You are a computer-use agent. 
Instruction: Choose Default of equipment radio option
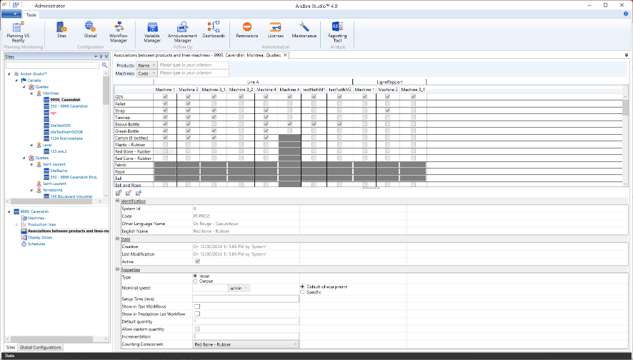302,287
